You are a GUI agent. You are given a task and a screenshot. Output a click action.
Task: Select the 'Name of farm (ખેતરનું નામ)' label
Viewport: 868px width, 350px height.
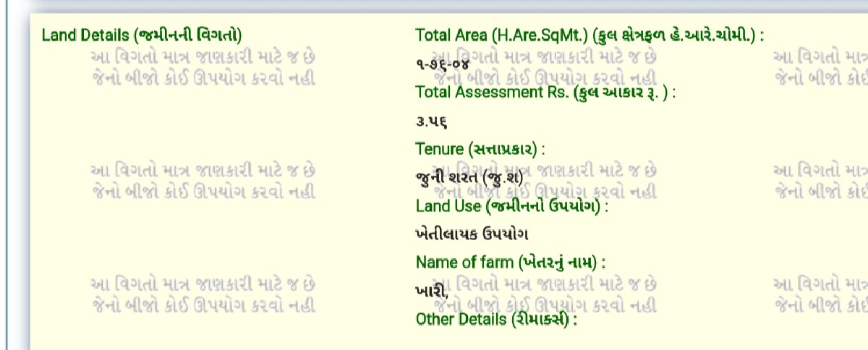pyautogui.click(x=511, y=262)
